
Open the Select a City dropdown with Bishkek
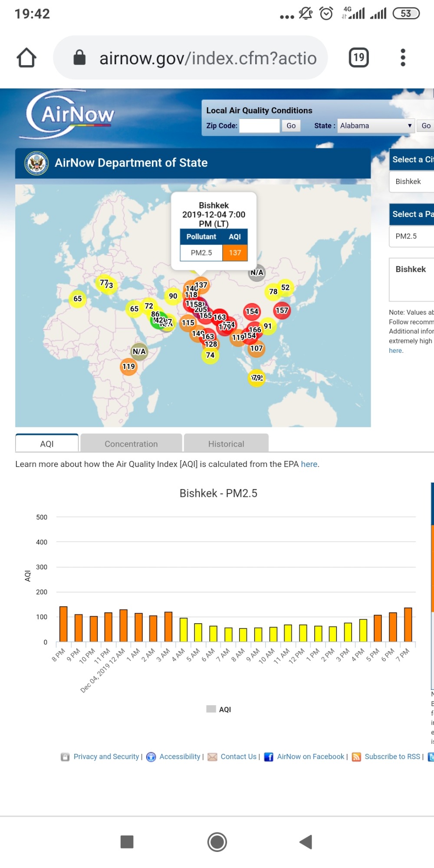point(412,181)
